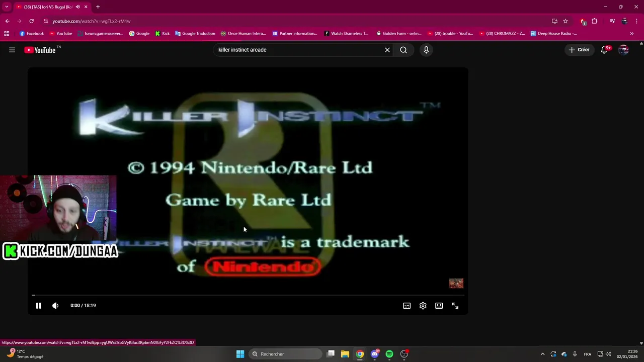View site information icon in address bar

click(45, 21)
